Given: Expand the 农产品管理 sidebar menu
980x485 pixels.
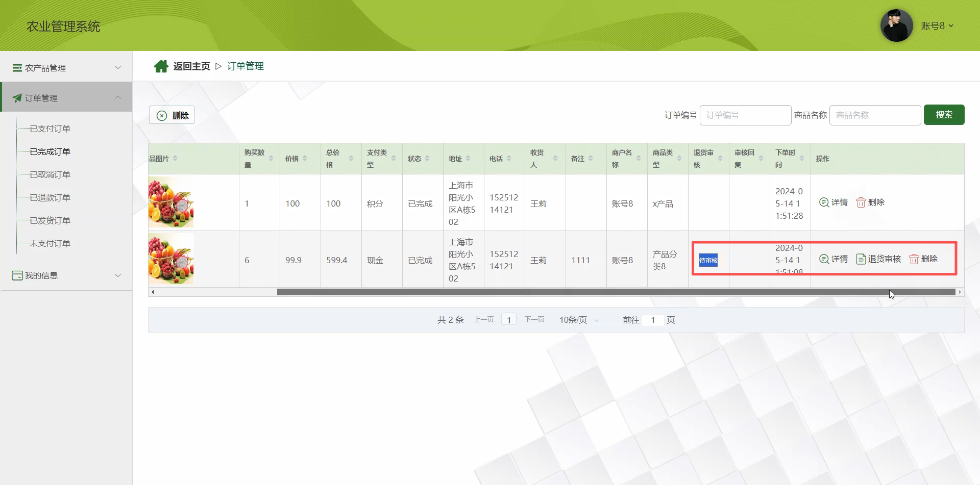Looking at the screenshot, I should click(66, 68).
